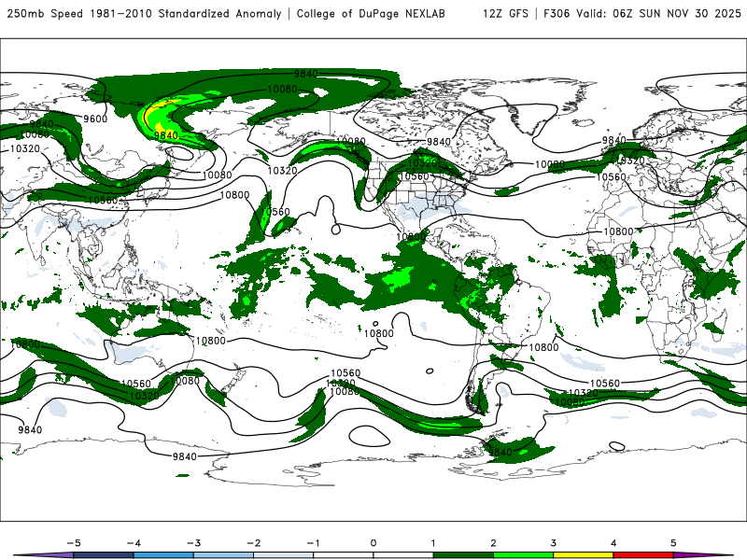Image resolution: width=747 pixels, height=560 pixels.
Task: Click the colorbar tick label "-1"
Action: pos(313,543)
